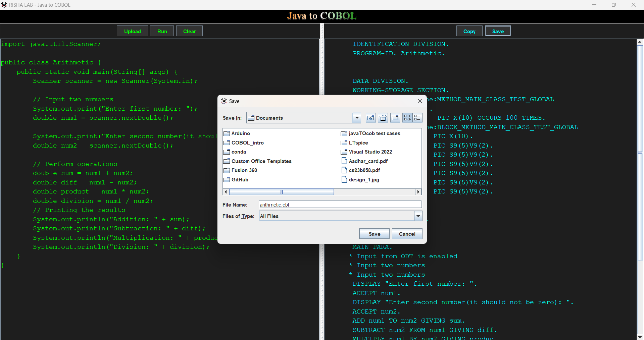Select Custom Office Templates folder

pos(258,161)
